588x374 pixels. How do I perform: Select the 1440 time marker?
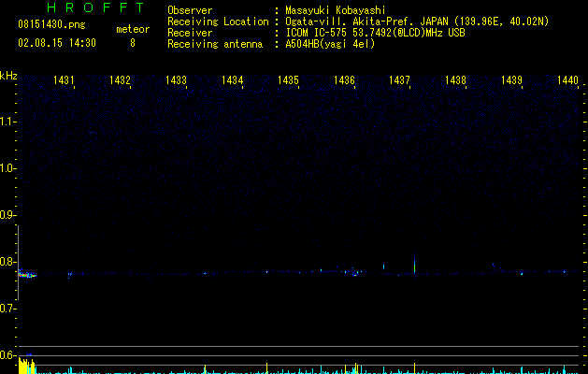point(567,79)
